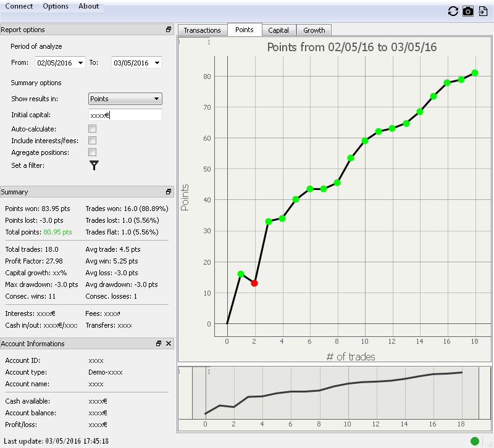Click the Consec. wins: 11 text

tap(30, 296)
